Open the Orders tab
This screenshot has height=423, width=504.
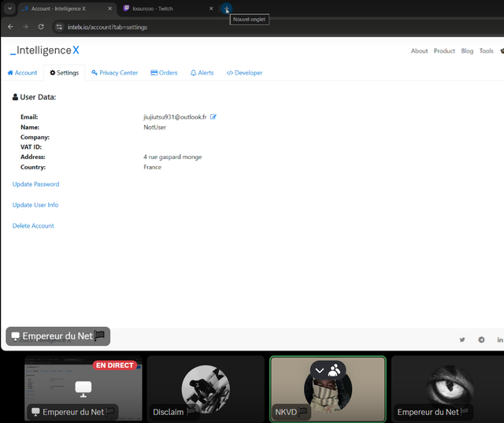click(164, 72)
